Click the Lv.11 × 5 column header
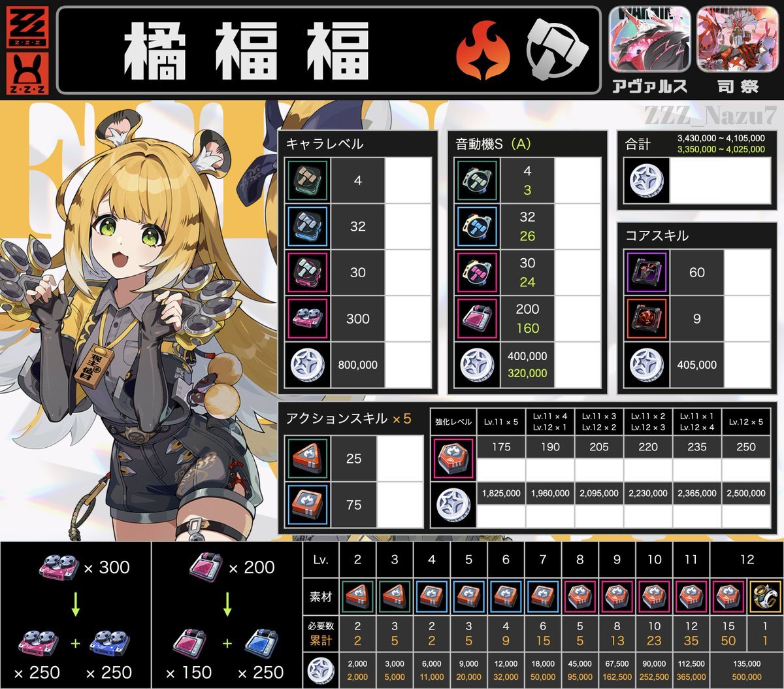 point(501,421)
